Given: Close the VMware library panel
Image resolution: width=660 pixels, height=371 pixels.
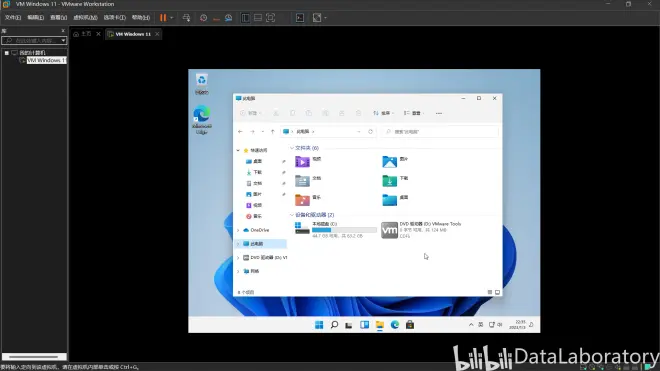Looking at the screenshot, I should [x=63, y=31].
